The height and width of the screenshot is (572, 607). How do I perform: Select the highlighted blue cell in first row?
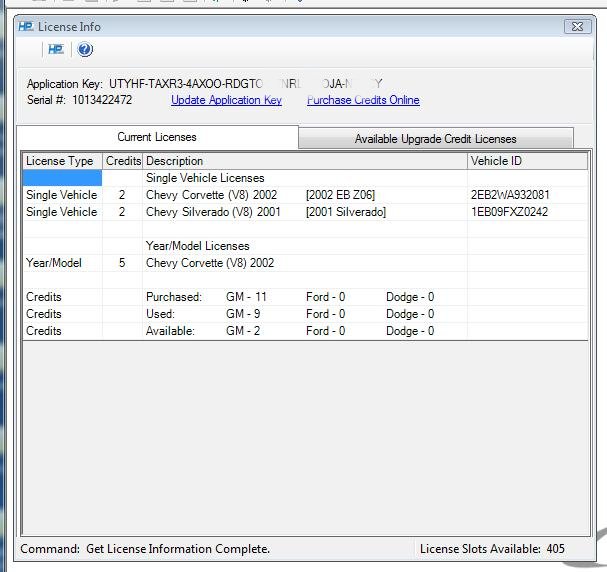pos(62,178)
